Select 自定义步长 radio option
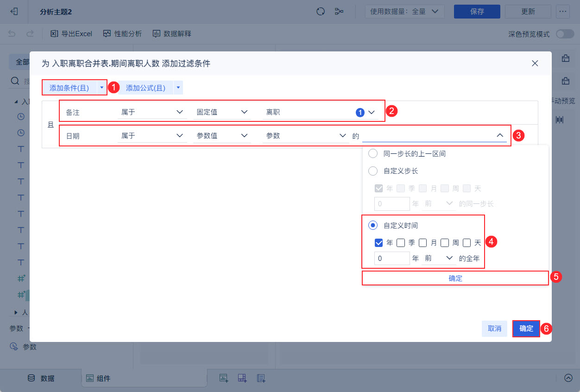Viewport: 580px width, 392px height. coord(372,171)
